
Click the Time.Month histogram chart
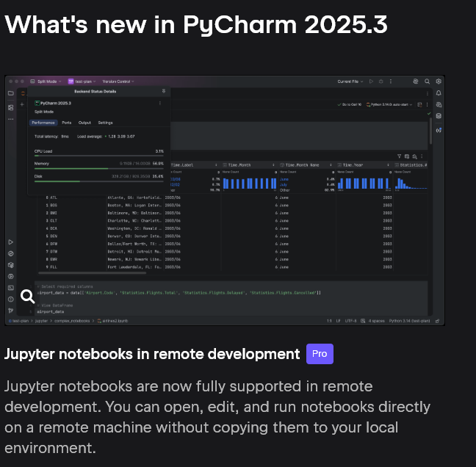click(250, 184)
